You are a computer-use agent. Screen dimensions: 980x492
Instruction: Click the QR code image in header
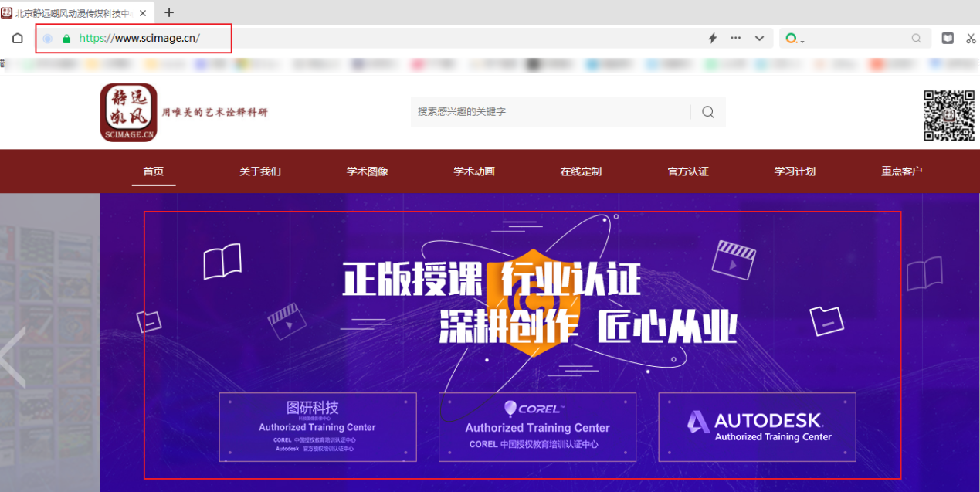949,116
